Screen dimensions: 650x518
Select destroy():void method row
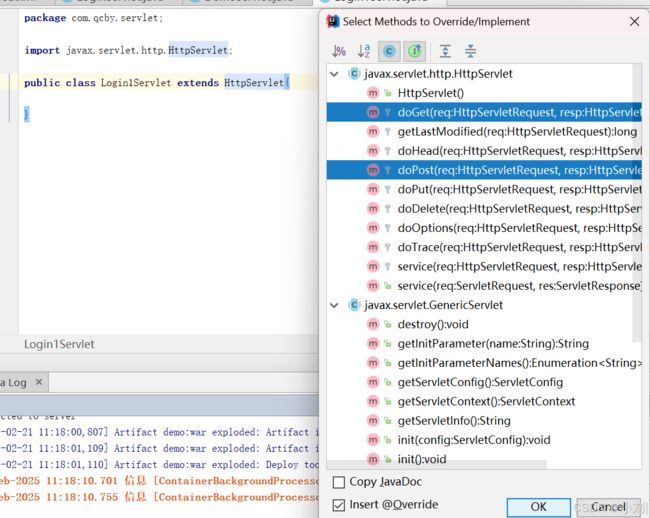484,324
